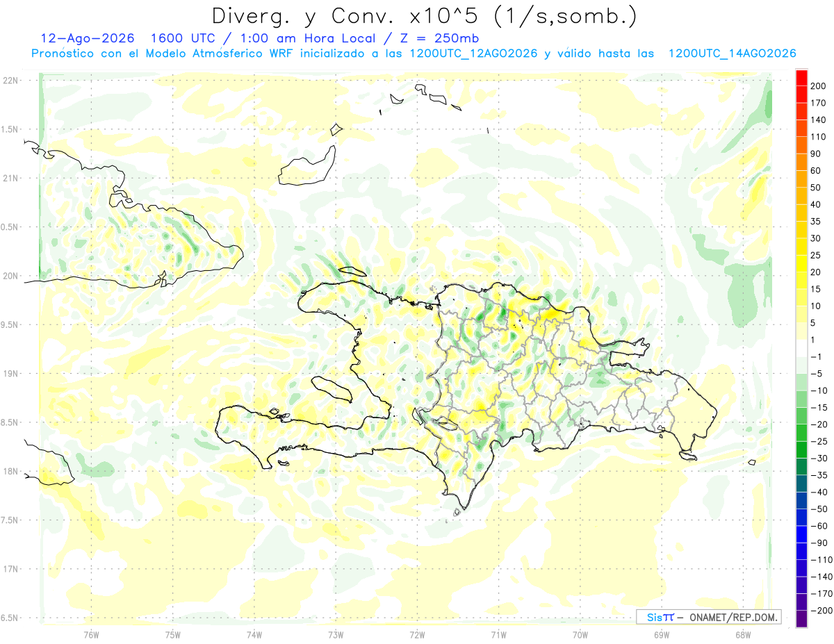Click the "69W" longitude label
The image size is (834, 644).
pos(661,634)
